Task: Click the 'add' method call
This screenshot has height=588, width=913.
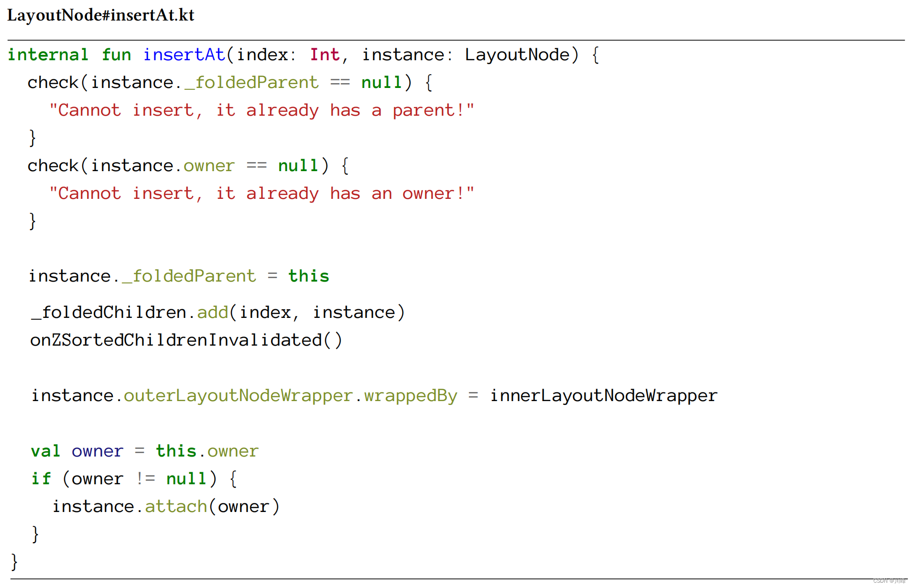Action: [x=213, y=313]
